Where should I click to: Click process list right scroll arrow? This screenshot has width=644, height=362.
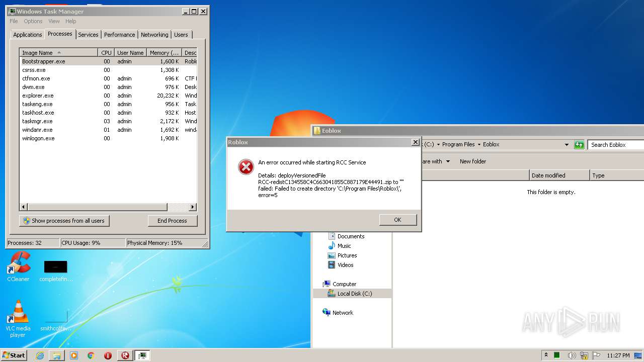click(x=193, y=207)
